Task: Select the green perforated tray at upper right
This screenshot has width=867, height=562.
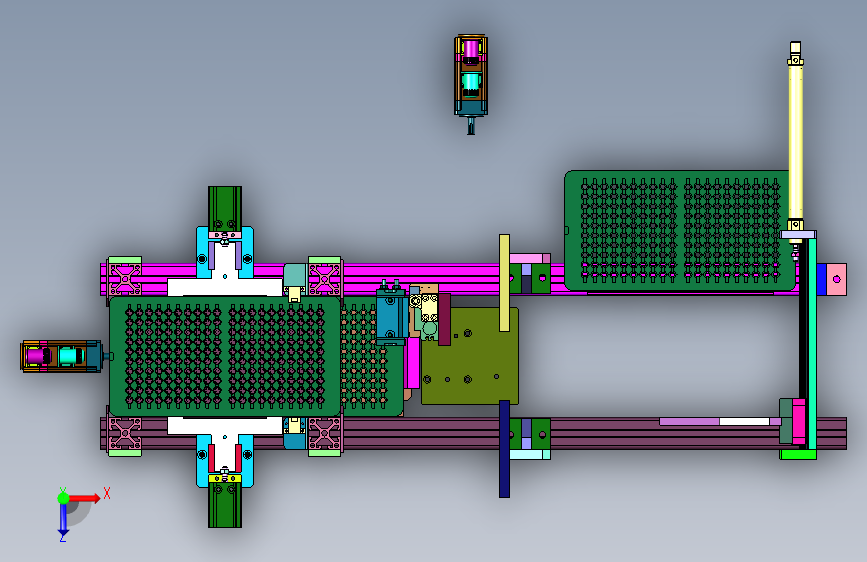Action: (x=679, y=230)
